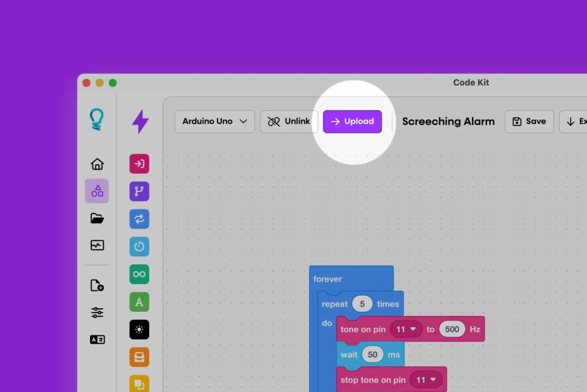Select the purple branch logic category
The height and width of the screenshot is (392, 587).
pyautogui.click(x=139, y=191)
